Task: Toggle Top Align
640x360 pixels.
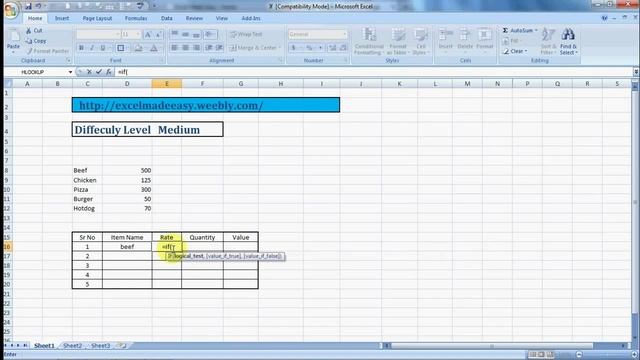Action: (x=174, y=34)
